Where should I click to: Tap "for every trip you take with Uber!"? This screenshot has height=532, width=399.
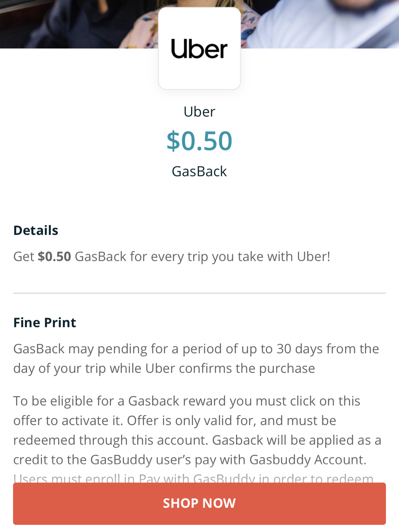coord(230,257)
